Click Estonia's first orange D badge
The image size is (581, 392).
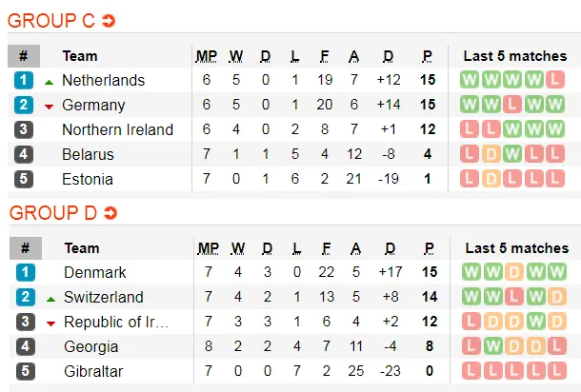point(493,179)
